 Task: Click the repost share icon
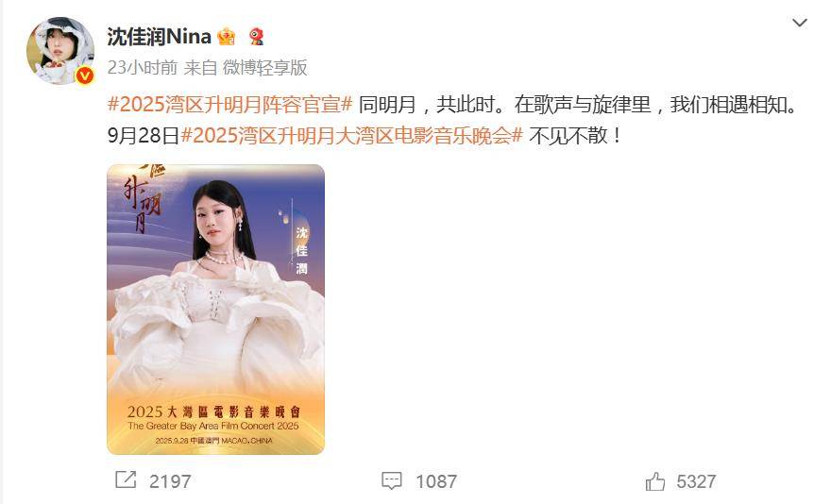[x=127, y=480]
